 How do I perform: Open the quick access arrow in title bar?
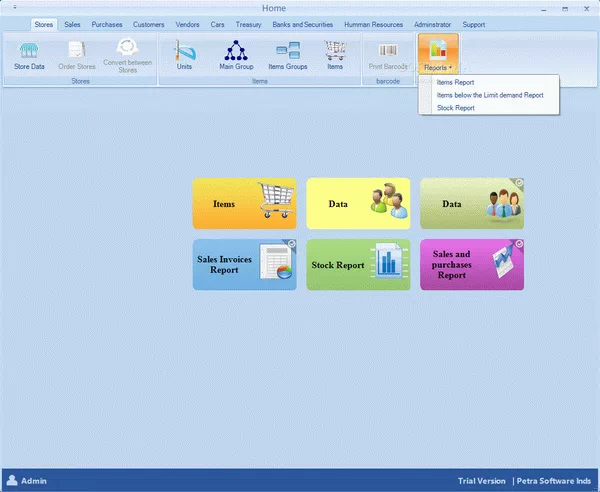14,7
